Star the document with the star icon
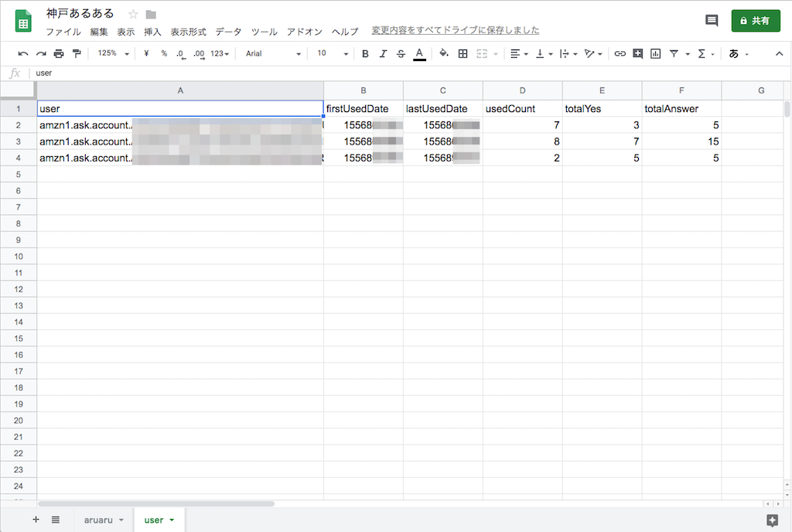 133,14
